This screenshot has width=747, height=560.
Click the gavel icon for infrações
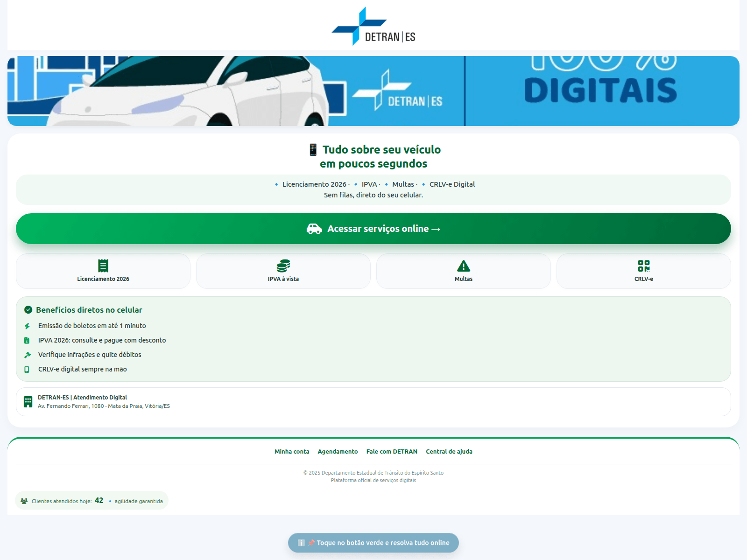pyautogui.click(x=28, y=355)
